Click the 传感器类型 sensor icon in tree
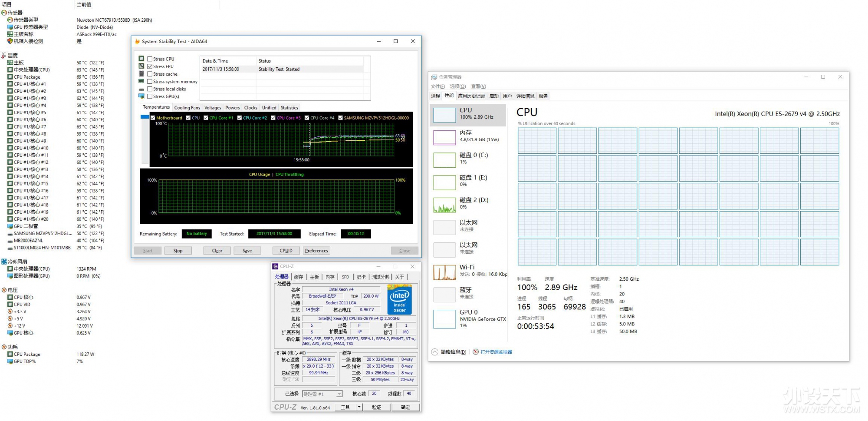The image size is (868, 421). pos(10,20)
